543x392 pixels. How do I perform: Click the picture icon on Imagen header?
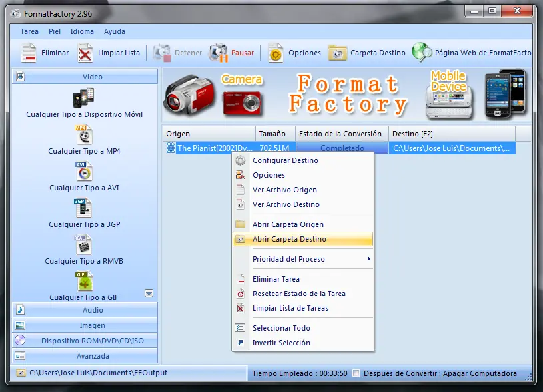coord(20,325)
